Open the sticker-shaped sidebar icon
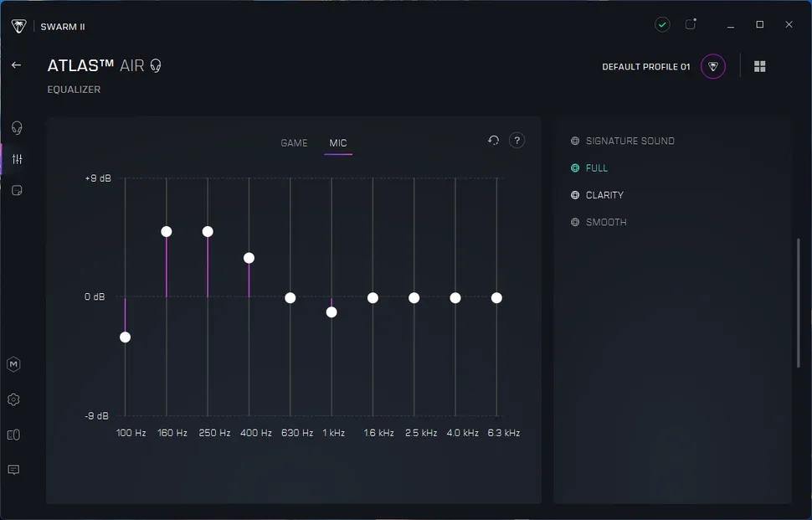The width and height of the screenshot is (812, 520). [x=16, y=191]
